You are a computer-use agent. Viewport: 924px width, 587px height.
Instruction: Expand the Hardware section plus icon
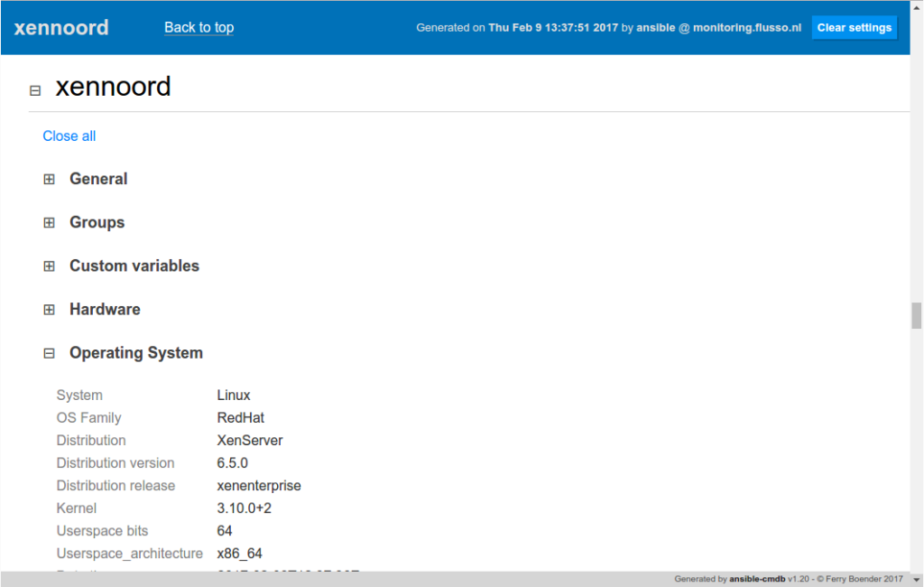tap(50, 309)
